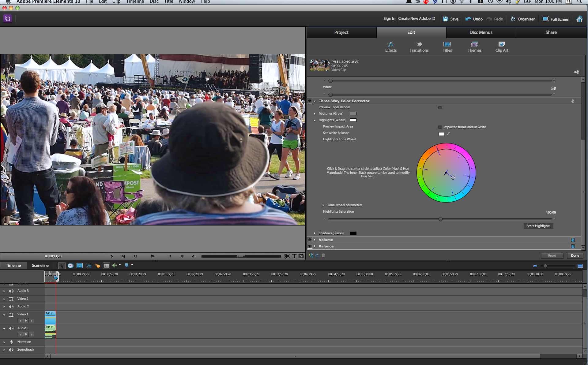Click the Time Stretch tool icon

(x=70, y=266)
